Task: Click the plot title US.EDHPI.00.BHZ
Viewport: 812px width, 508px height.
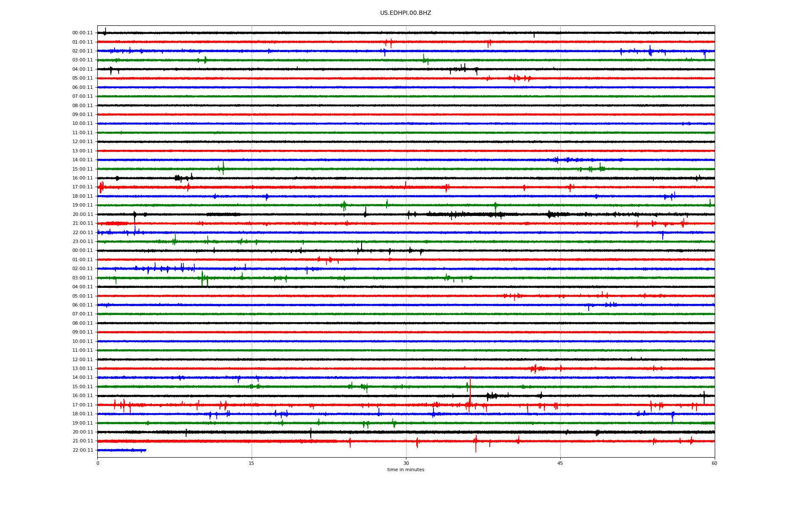Action: coord(406,13)
